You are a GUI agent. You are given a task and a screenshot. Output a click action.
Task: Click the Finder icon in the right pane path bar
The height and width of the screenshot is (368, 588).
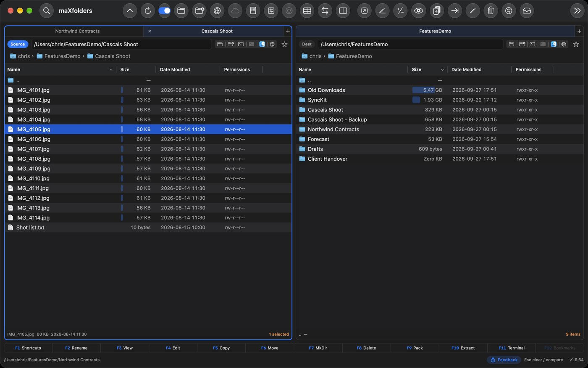point(554,44)
